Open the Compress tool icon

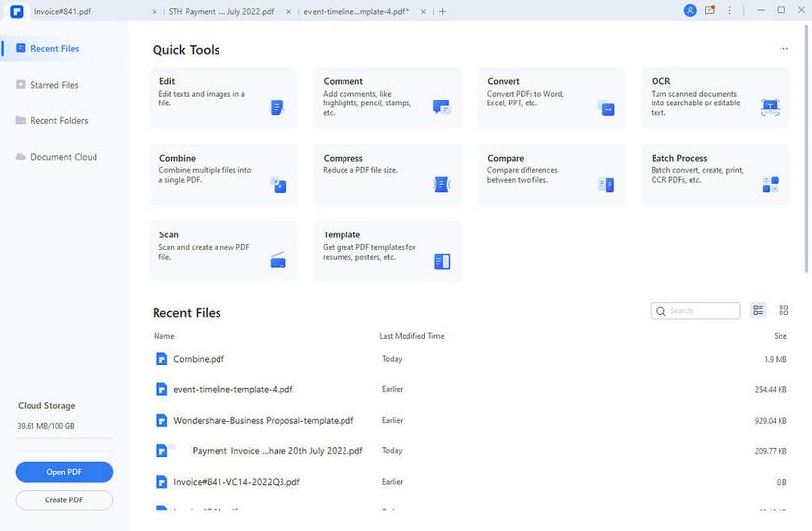coord(442,184)
